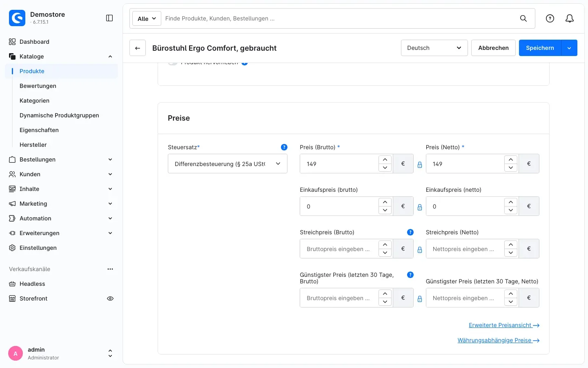Open the Währungsabhängige Preise link
The height and width of the screenshot is (368, 588).
coord(499,340)
